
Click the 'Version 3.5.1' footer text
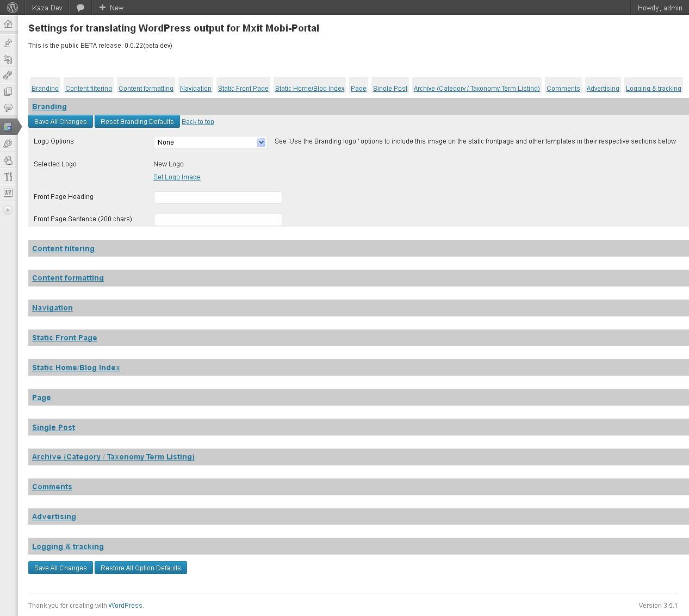(x=658, y=606)
